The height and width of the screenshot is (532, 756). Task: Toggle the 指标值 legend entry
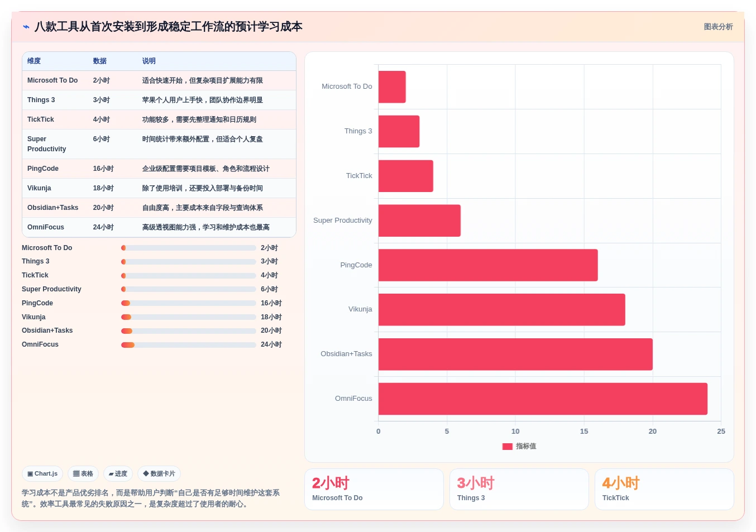click(x=519, y=446)
